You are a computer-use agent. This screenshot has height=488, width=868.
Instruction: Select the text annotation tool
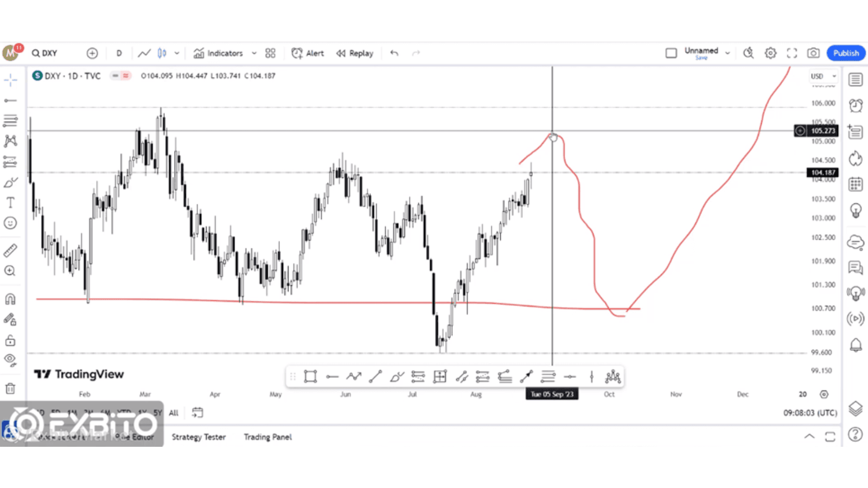tap(10, 203)
